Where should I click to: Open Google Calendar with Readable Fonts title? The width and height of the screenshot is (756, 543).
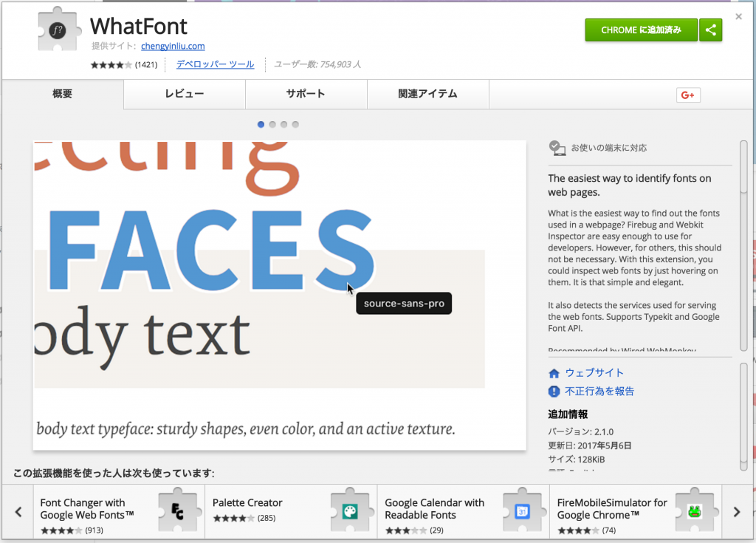(434, 509)
